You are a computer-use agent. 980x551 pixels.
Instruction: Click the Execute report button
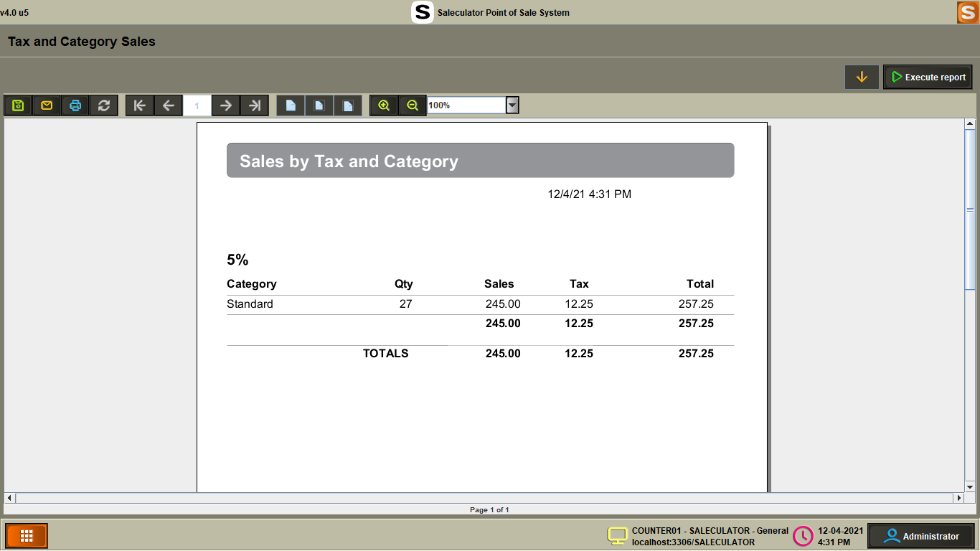pos(928,77)
